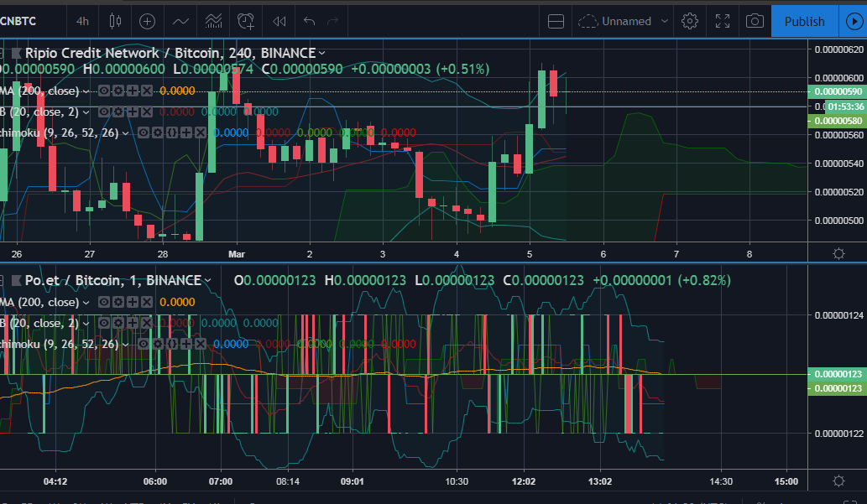
Task: Click the 12:02 label on Po.et time axis
Action: 524,481
